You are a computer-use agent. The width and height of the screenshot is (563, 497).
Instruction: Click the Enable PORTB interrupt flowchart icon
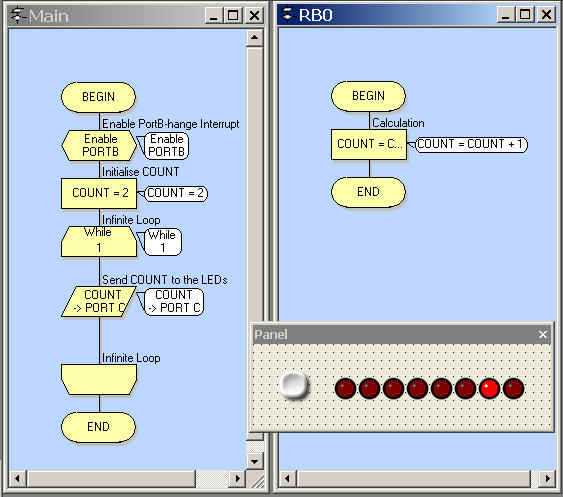click(99, 145)
